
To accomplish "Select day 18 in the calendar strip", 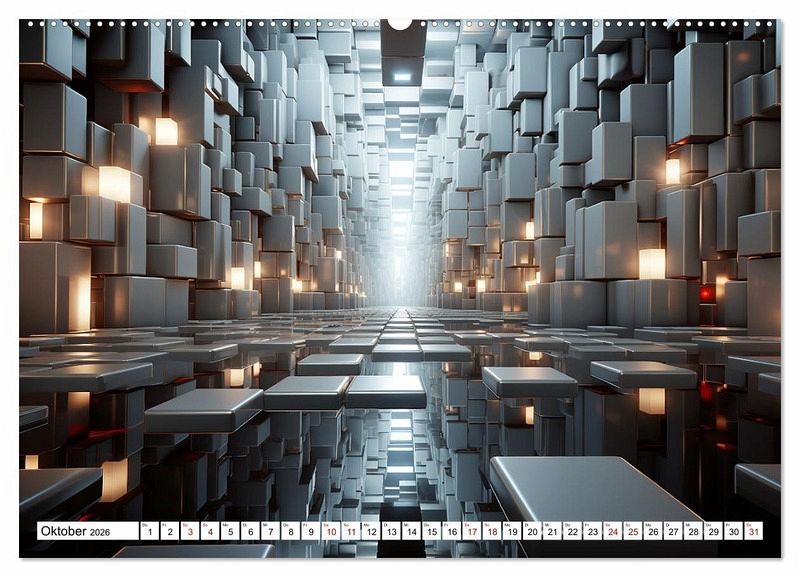I will pyautogui.click(x=491, y=531).
